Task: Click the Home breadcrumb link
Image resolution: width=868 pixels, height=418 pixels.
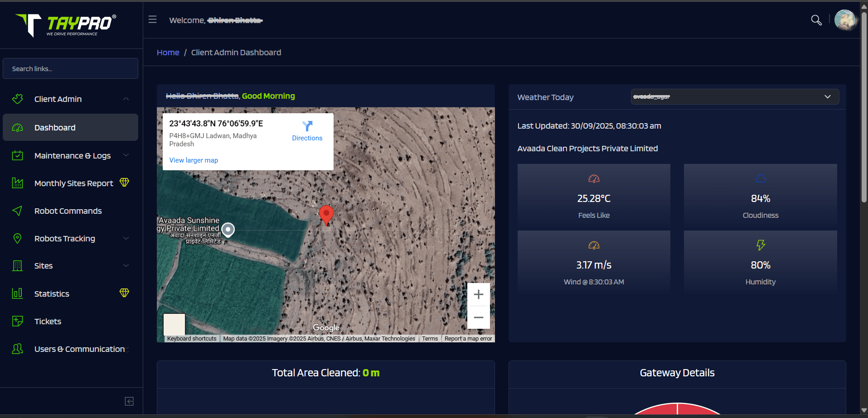Action: [x=168, y=53]
